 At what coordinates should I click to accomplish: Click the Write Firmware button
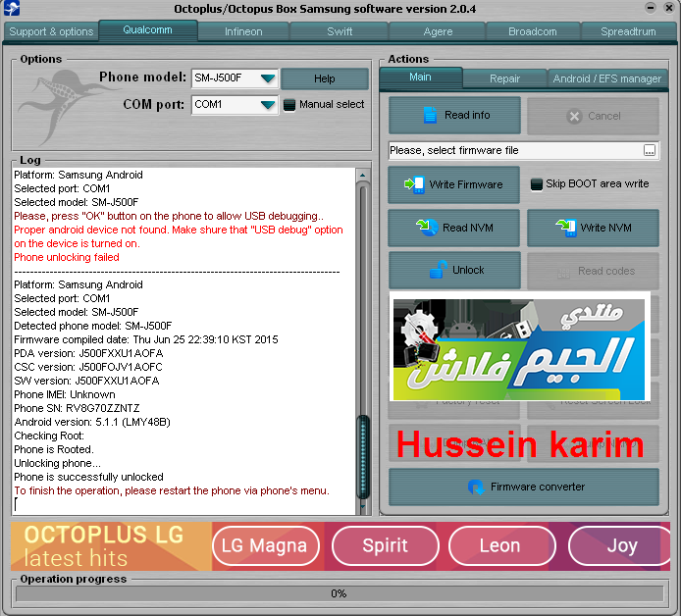point(454,184)
